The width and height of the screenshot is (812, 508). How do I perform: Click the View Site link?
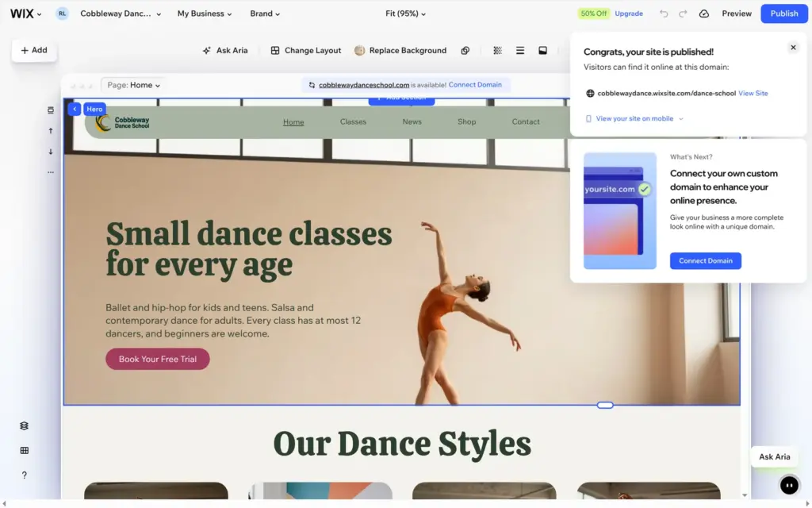(x=753, y=94)
